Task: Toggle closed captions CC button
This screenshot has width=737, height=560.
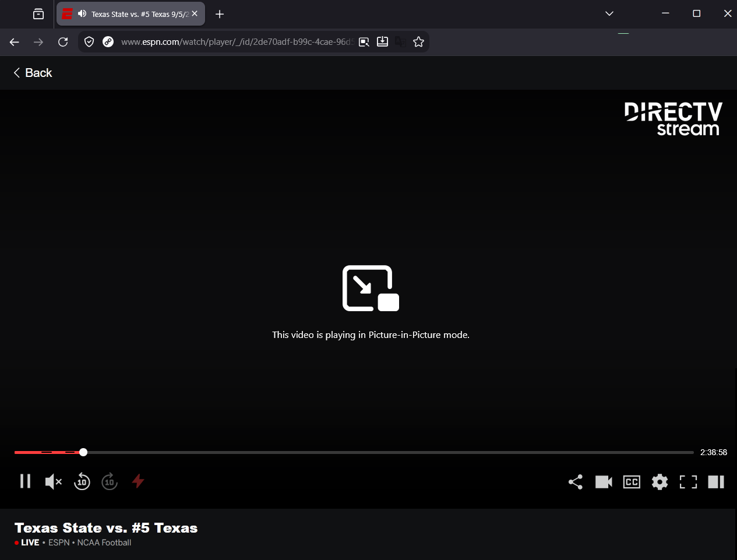Action: click(632, 482)
